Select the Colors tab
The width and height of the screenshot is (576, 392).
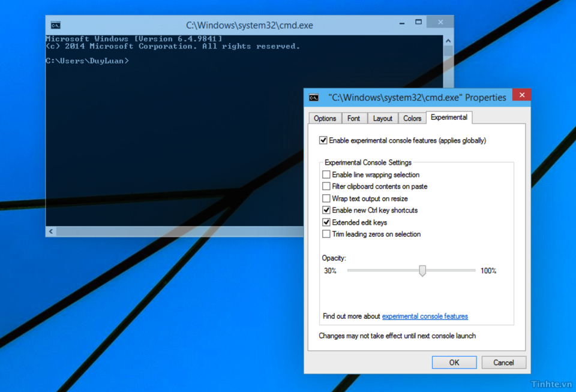coord(412,118)
